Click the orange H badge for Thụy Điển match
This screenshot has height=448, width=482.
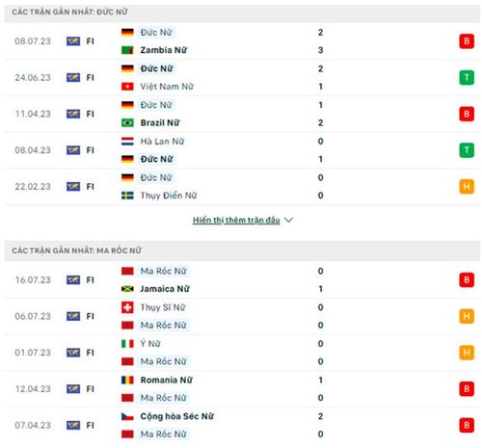(x=467, y=187)
